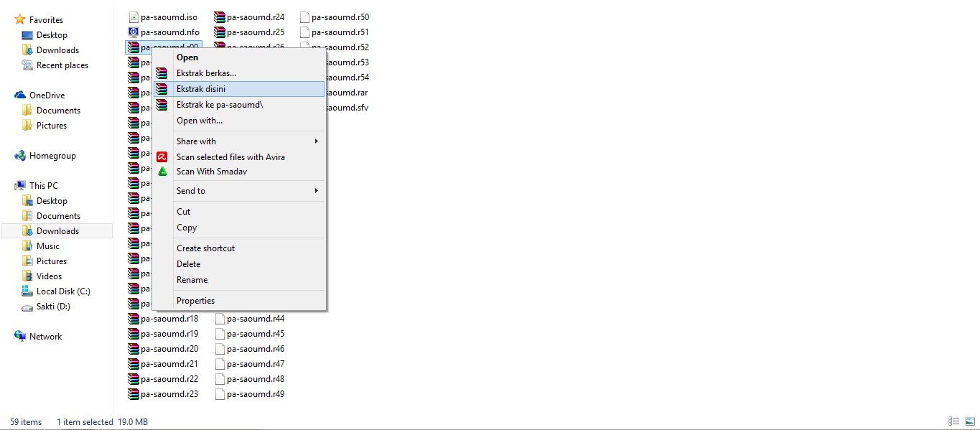Click the '1 item selected 19.0 MB' status text
Image resolution: width=980 pixels, height=430 pixels.
103,421
